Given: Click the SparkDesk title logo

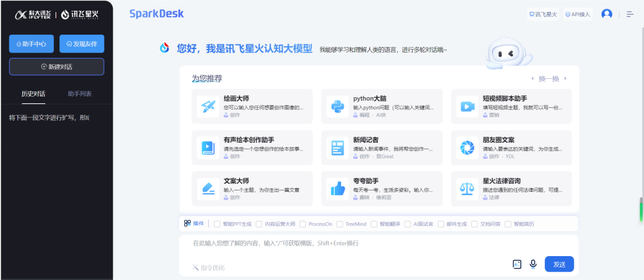Looking at the screenshot, I should pyautogui.click(x=156, y=14).
